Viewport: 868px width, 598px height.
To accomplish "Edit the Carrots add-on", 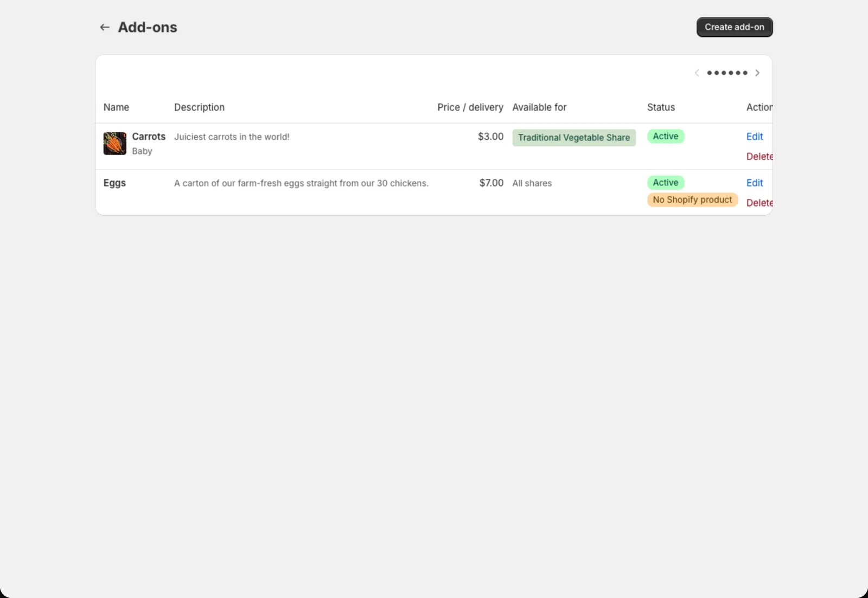I will (755, 137).
